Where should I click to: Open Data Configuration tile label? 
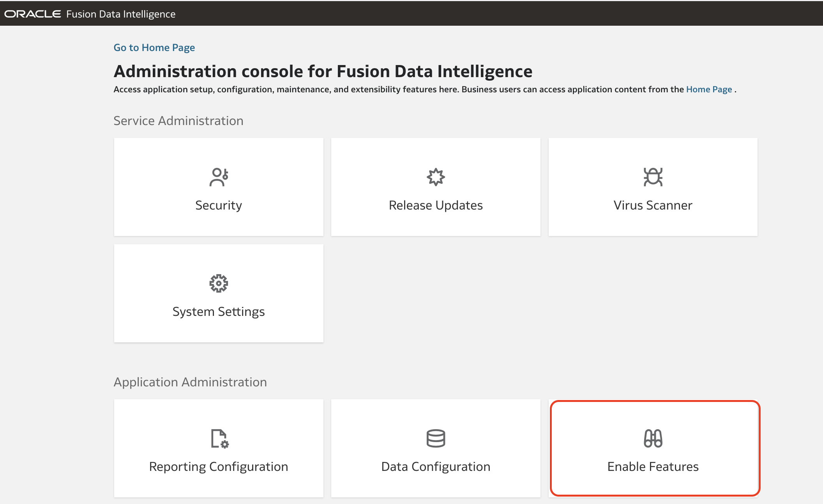pos(436,467)
